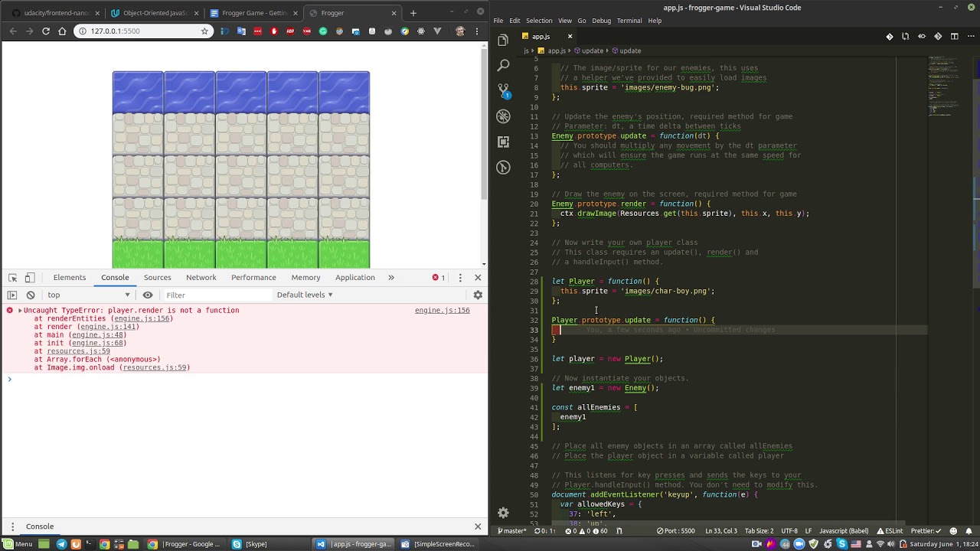Open the VS Code Explorer sidebar icon
This screenshot has width=980, height=551.
[x=503, y=40]
